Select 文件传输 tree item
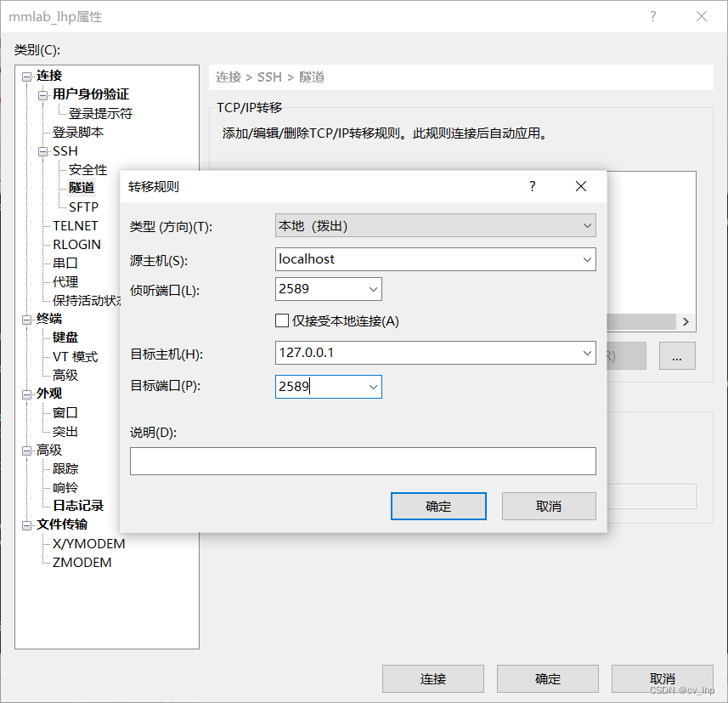This screenshot has width=728, height=703. coord(62,524)
